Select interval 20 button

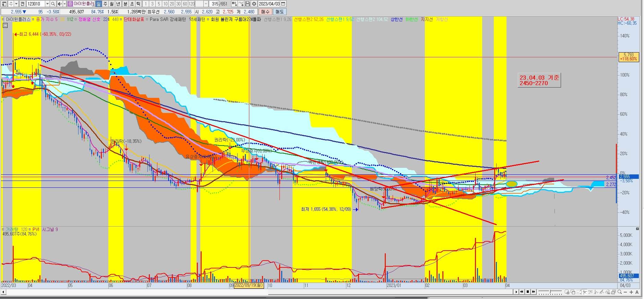(x=172, y=4)
